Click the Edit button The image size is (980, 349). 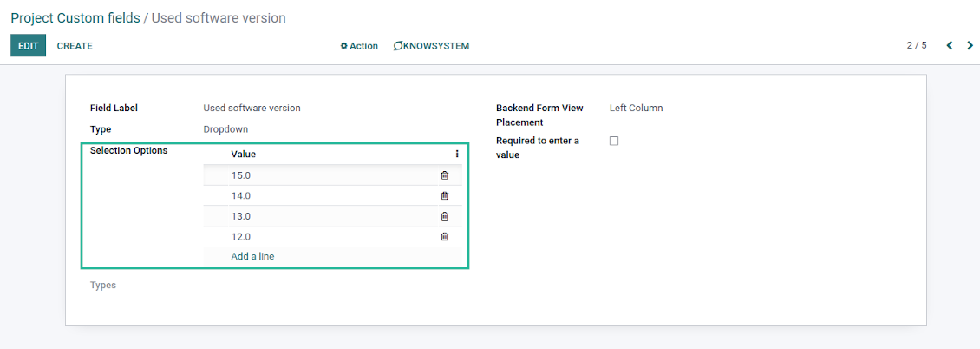click(x=28, y=46)
